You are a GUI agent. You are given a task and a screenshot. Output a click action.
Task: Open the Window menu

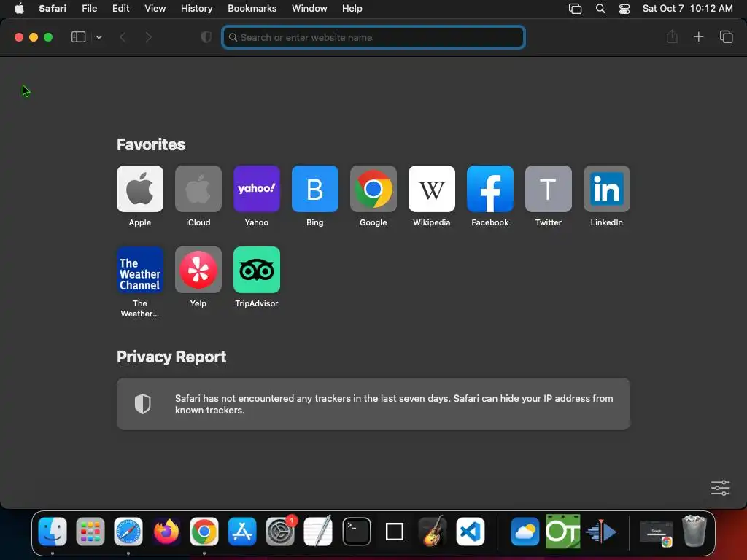point(309,8)
